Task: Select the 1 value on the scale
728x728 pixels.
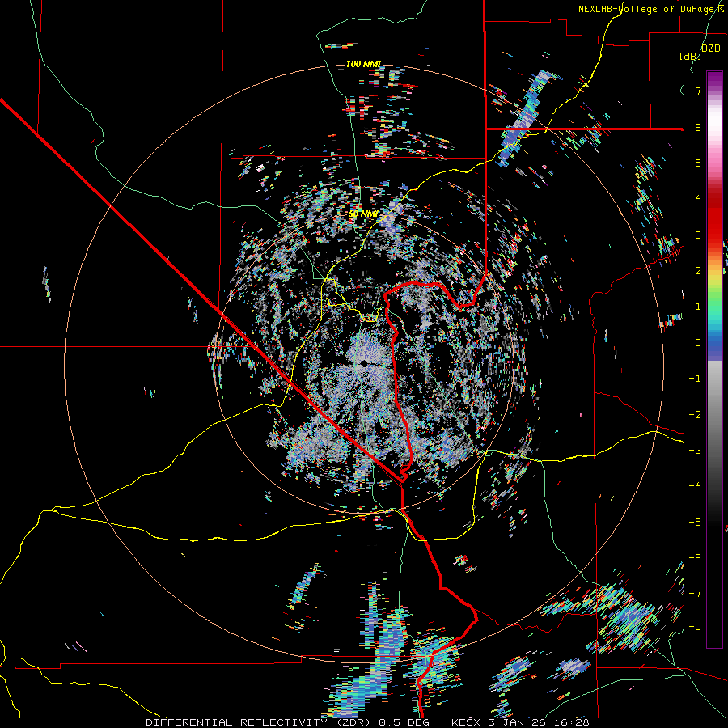Action: coord(698,307)
